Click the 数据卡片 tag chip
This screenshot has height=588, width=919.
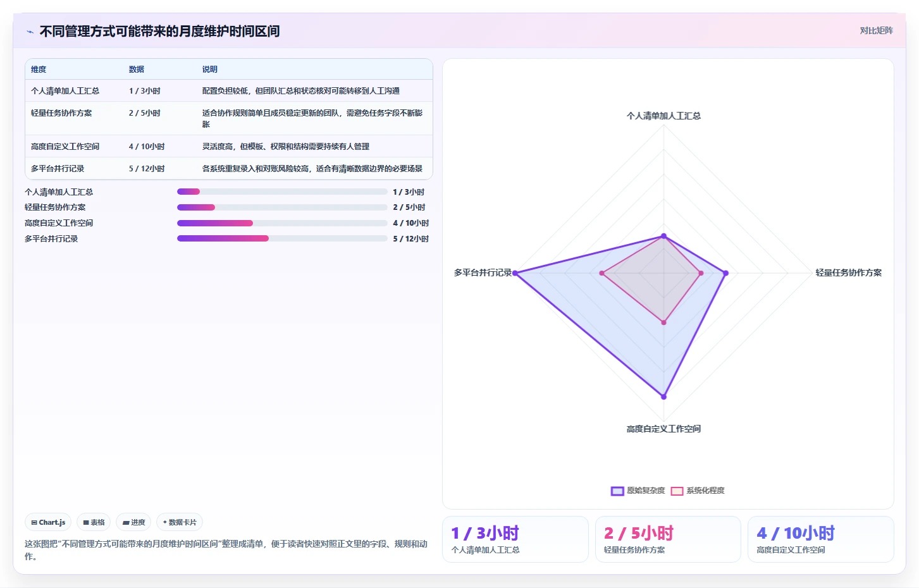180,522
